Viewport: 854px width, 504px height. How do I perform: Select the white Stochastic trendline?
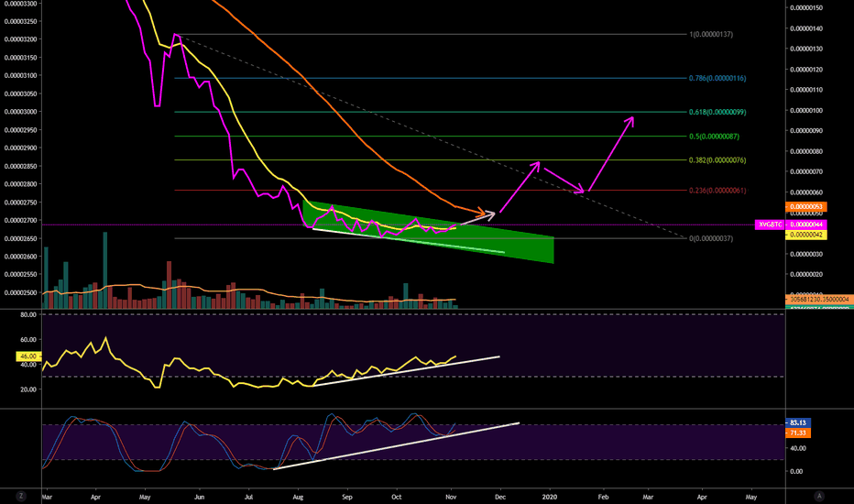[x=396, y=445]
